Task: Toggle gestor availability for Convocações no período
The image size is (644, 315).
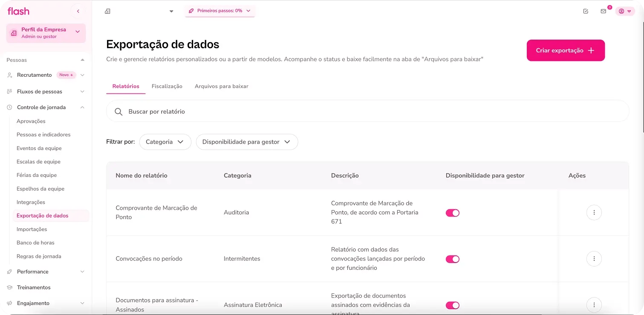Action: point(453,259)
